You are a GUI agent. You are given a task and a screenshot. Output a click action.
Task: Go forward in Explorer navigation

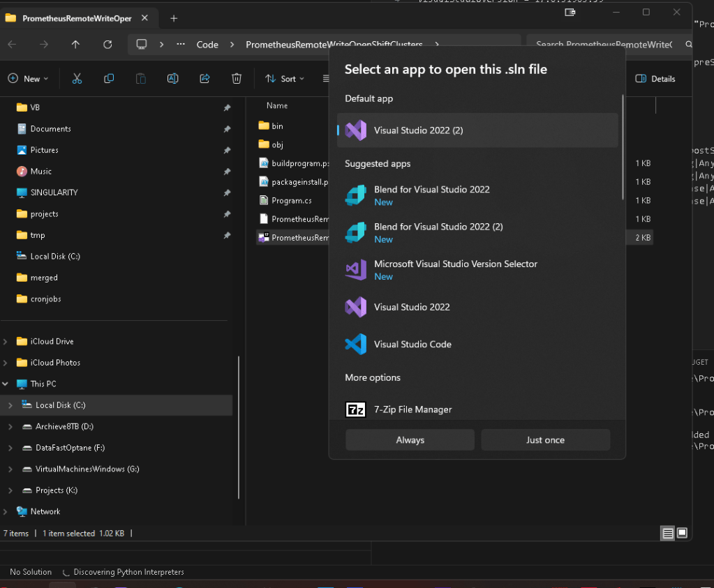(x=44, y=45)
